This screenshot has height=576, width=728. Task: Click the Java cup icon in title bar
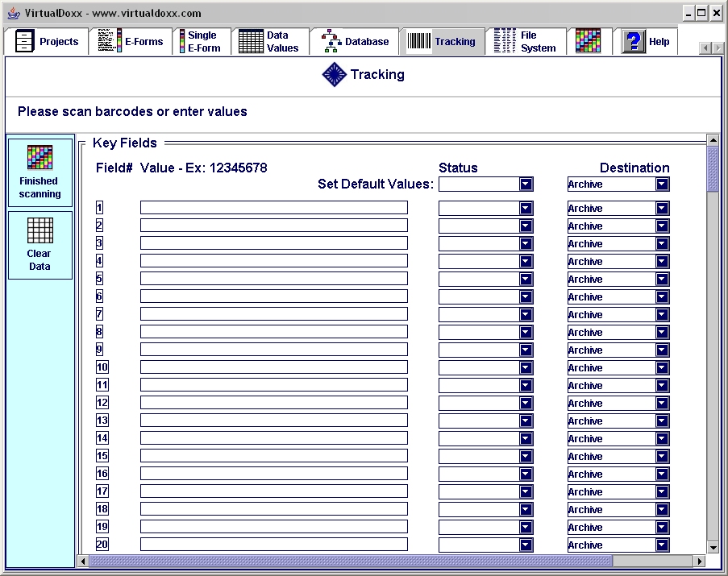click(14, 13)
